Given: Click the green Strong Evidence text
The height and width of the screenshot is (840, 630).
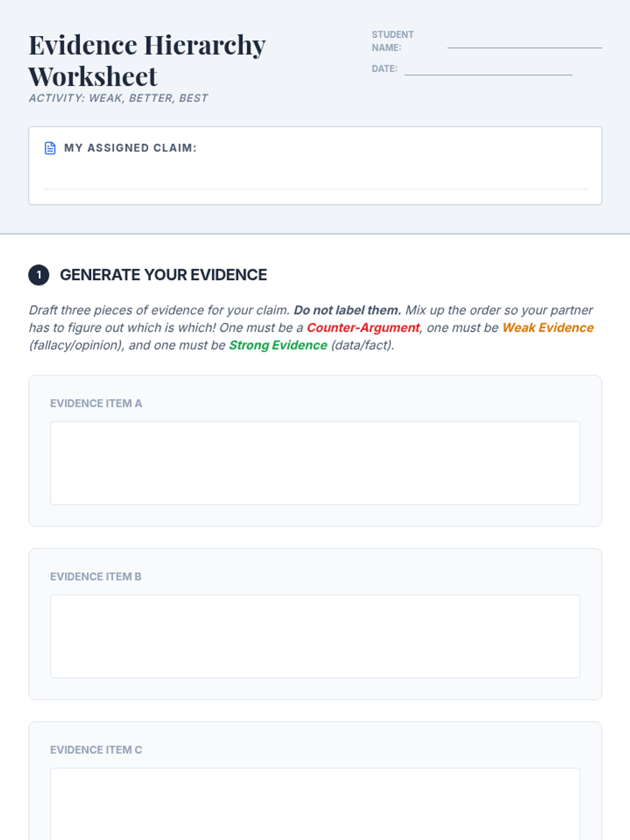Looking at the screenshot, I should (x=278, y=345).
